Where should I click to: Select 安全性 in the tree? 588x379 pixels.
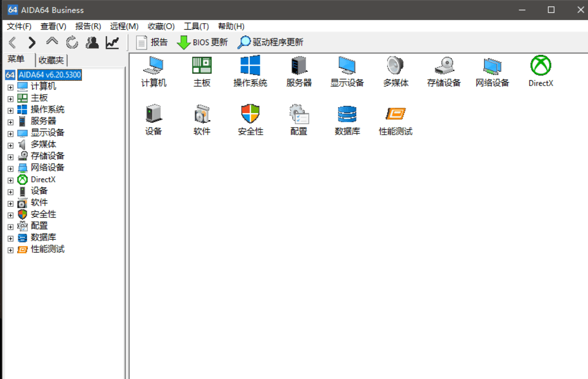pos(43,214)
